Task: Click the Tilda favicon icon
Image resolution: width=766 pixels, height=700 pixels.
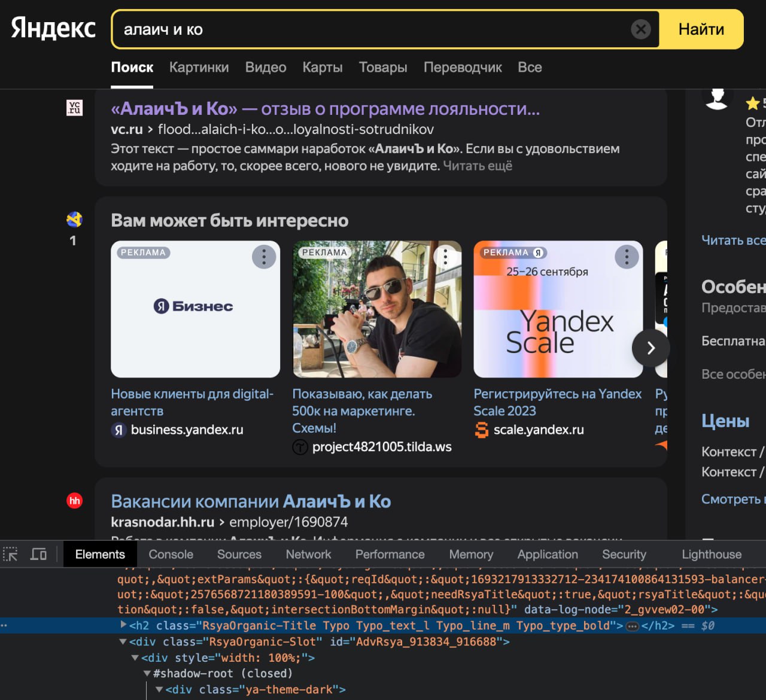Action: point(300,447)
